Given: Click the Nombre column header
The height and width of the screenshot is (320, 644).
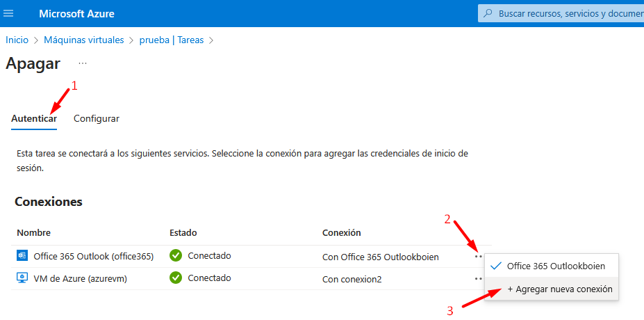Looking at the screenshot, I should [33, 232].
